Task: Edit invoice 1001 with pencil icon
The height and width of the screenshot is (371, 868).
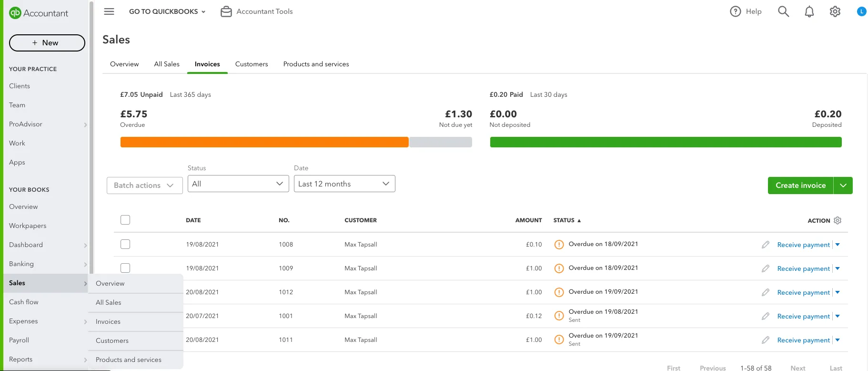Action: coord(766,316)
